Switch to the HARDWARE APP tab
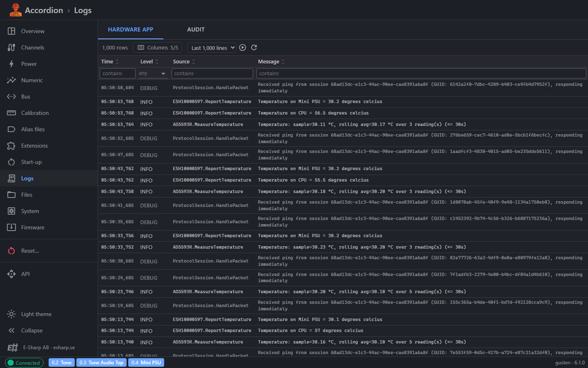This screenshot has width=588, height=368. (131, 29)
